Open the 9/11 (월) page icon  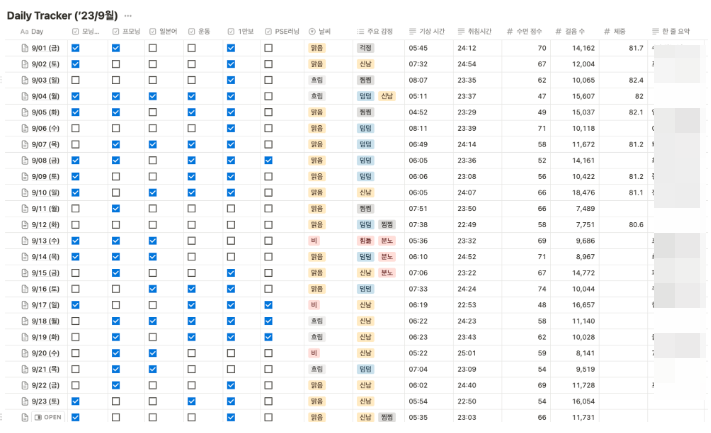point(25,209)
